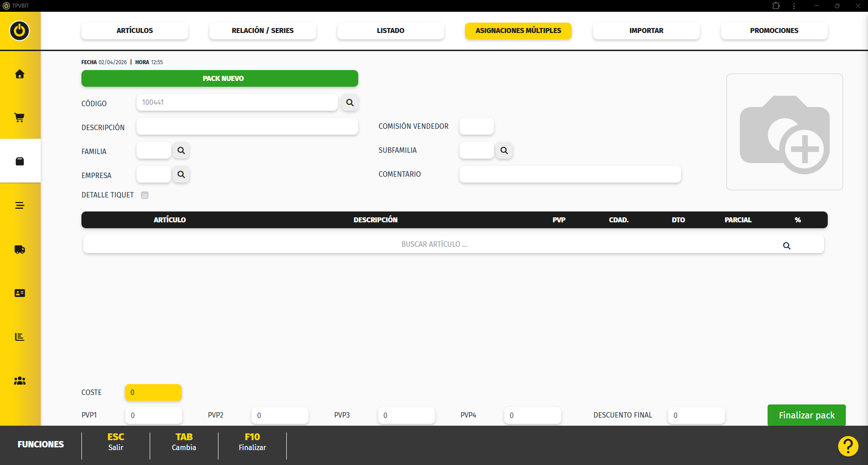The width and height of the screenshot is (868, 465).
Task: Search families with Familia lookup icon
Action: pyautogui.click(x=181, y=150)
